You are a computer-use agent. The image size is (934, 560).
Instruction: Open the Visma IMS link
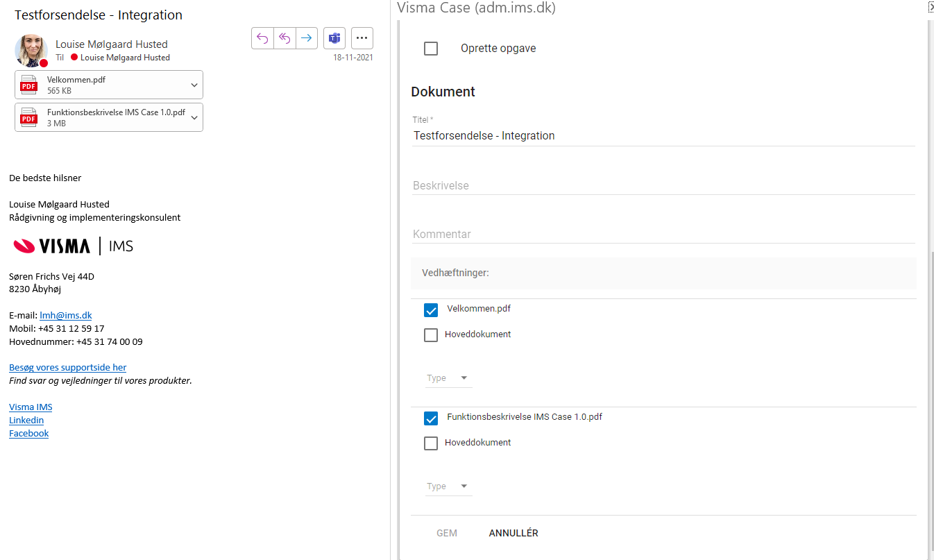pyautogui.click(x=31, y=407)
